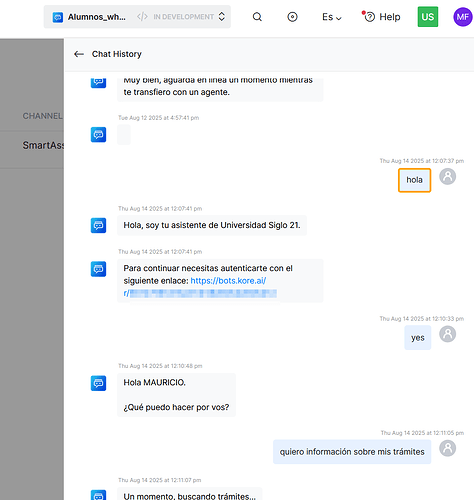Select the highlighted hola message bubble
The width and height of the screenshot is (474, 500).
[414, 180]
